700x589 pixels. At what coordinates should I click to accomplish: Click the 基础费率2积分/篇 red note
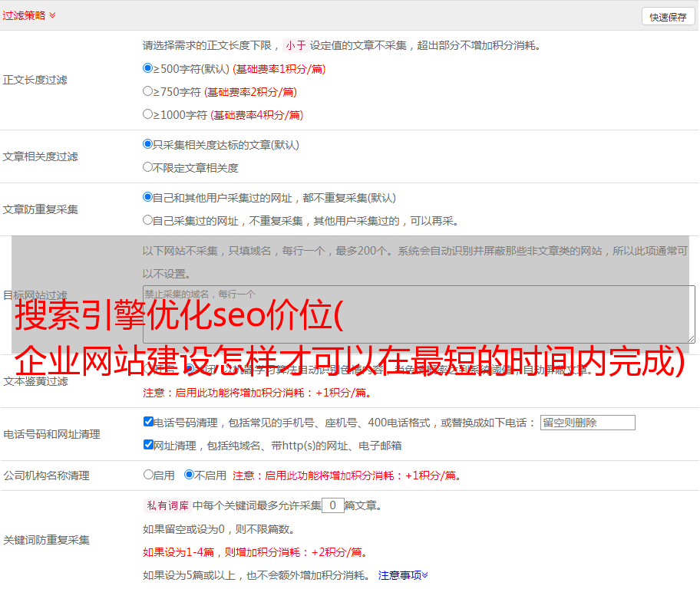[250, 92]
